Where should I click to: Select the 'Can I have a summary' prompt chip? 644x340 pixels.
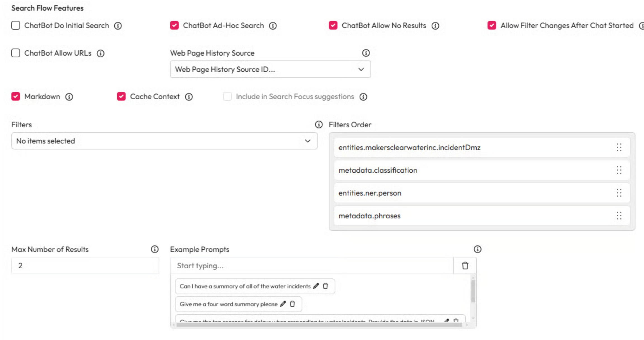245,286
